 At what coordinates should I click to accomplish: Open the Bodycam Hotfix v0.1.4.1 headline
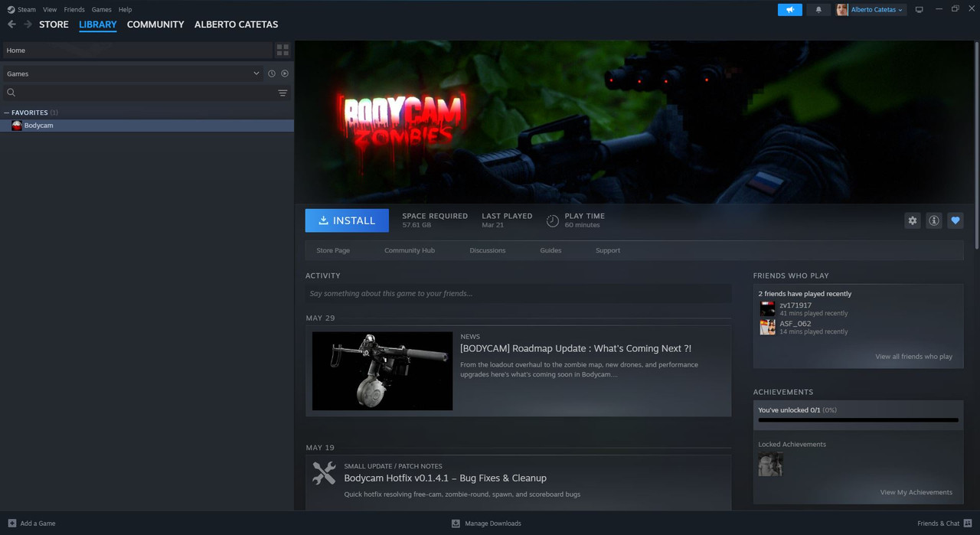445,478
